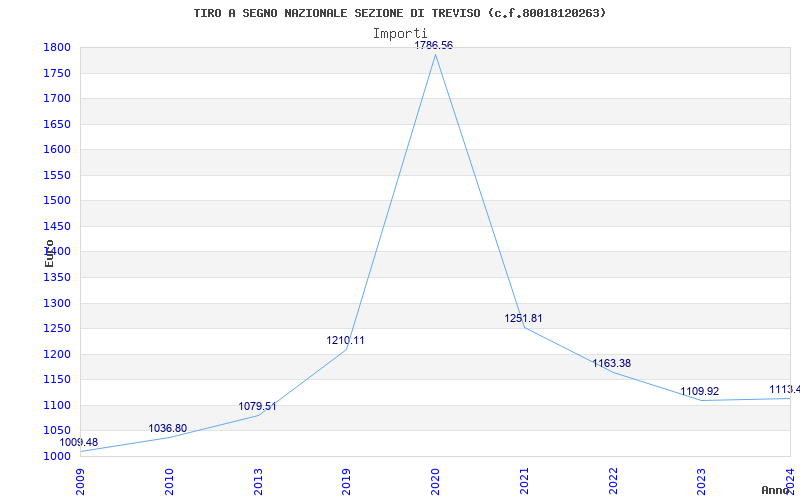Click the 1163.38 data label
This screenshot has height=500, width=800.
tap(612, 363)
